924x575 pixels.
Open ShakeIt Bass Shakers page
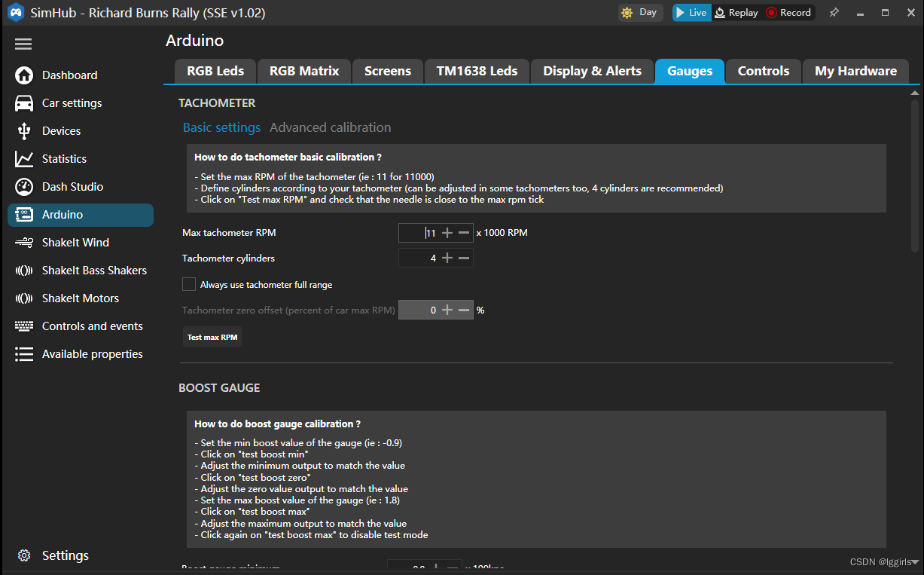[81, 271]
